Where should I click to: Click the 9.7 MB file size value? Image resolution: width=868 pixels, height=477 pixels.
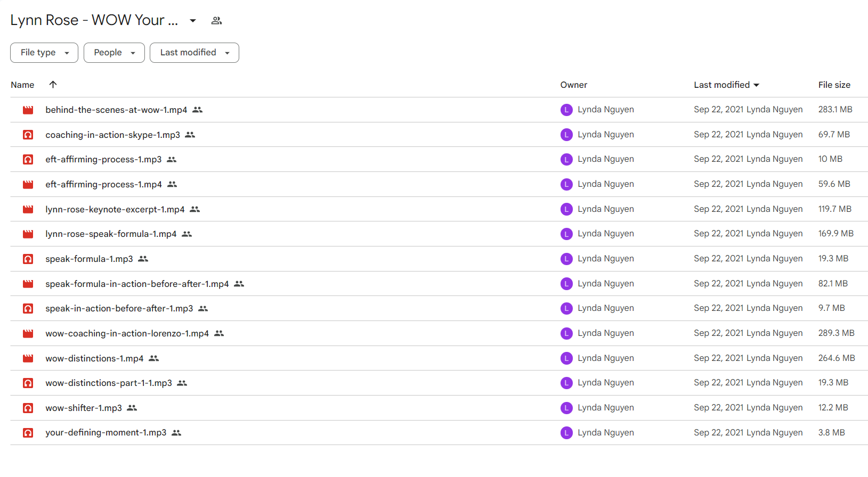click(x=832, y=308)
